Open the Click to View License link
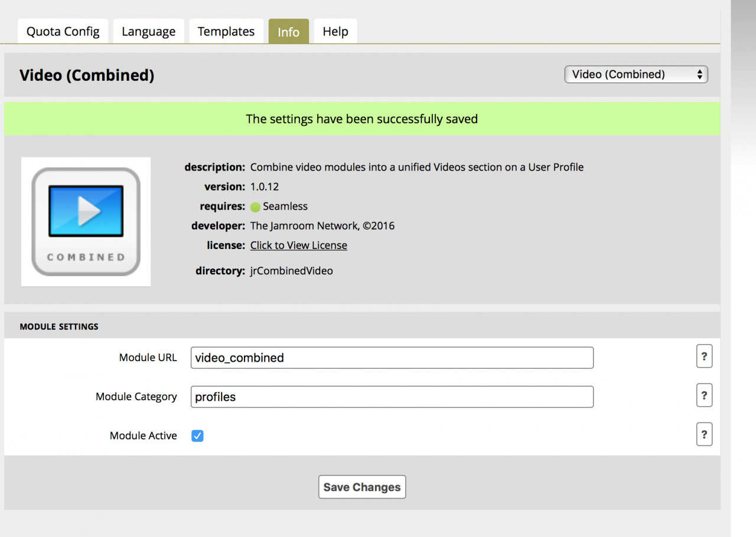The image size is (756, 537). tap(298, 245)
